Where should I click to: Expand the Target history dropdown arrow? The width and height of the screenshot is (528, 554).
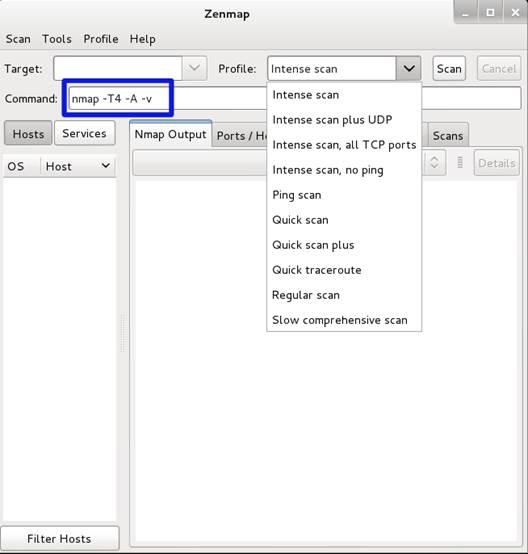pos(194,68)
